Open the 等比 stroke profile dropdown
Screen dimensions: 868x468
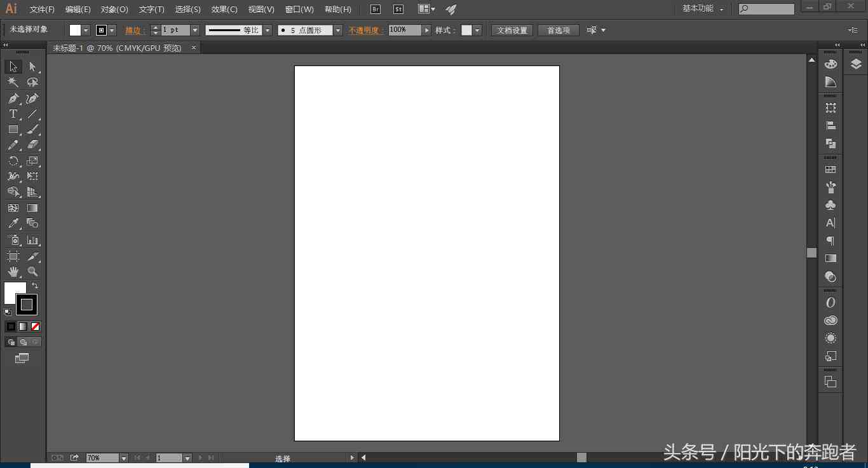[268, 31]
